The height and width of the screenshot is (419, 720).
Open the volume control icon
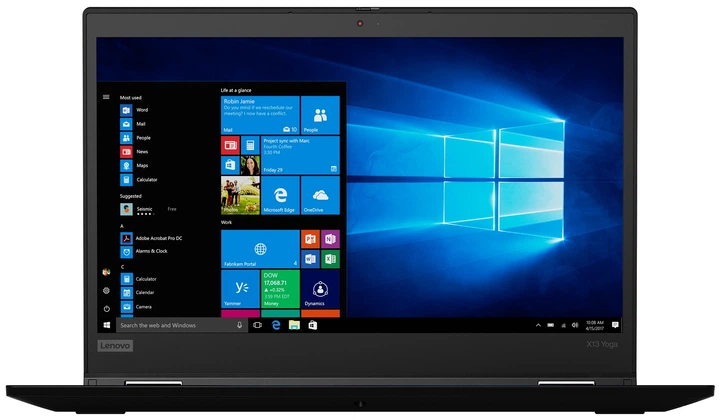[x=575, y=325]
